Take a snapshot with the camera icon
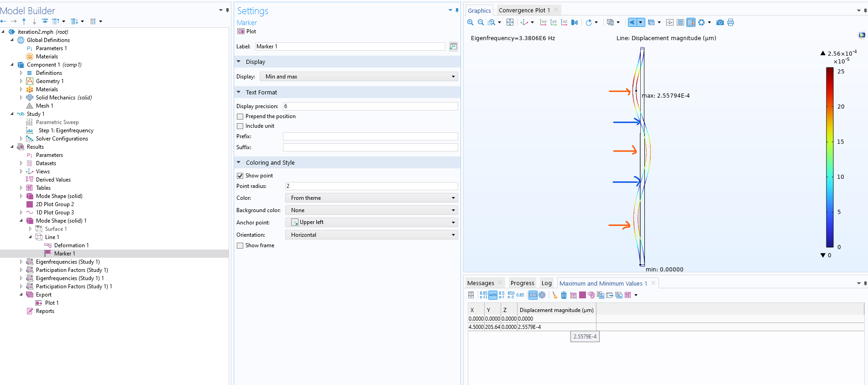Viewport: 868px width, 385px height. coord(720,22)
